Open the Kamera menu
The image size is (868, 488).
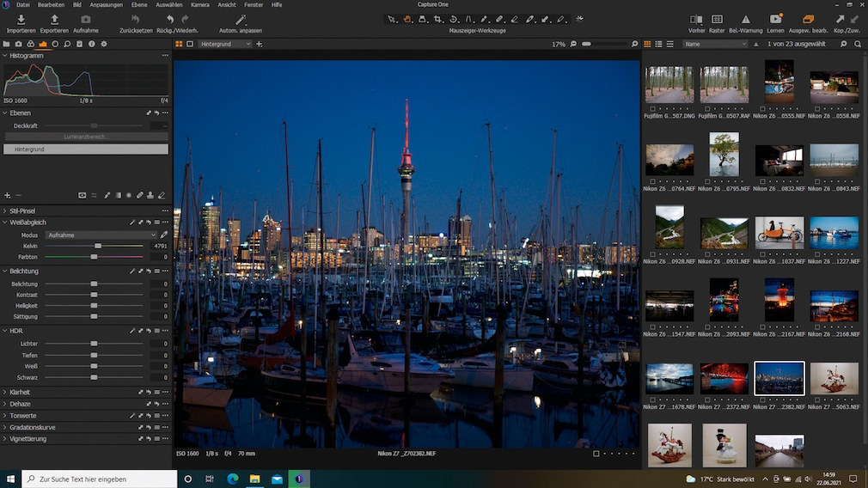point(199,5)
